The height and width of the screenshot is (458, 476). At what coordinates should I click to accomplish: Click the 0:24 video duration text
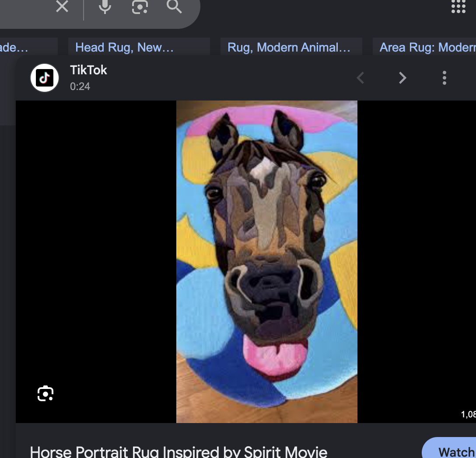[x=80, y=87]
